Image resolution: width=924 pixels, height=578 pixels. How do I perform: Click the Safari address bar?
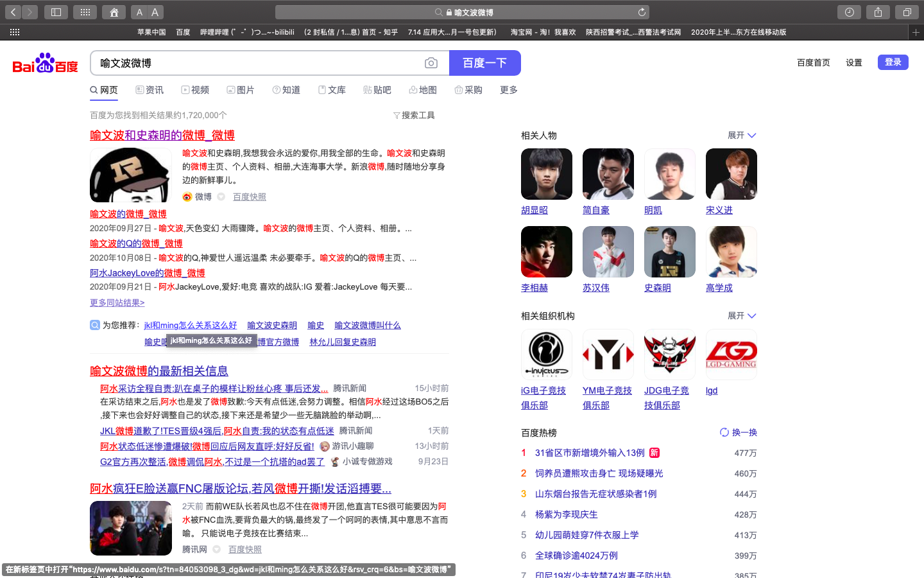[x=462, y=12]
